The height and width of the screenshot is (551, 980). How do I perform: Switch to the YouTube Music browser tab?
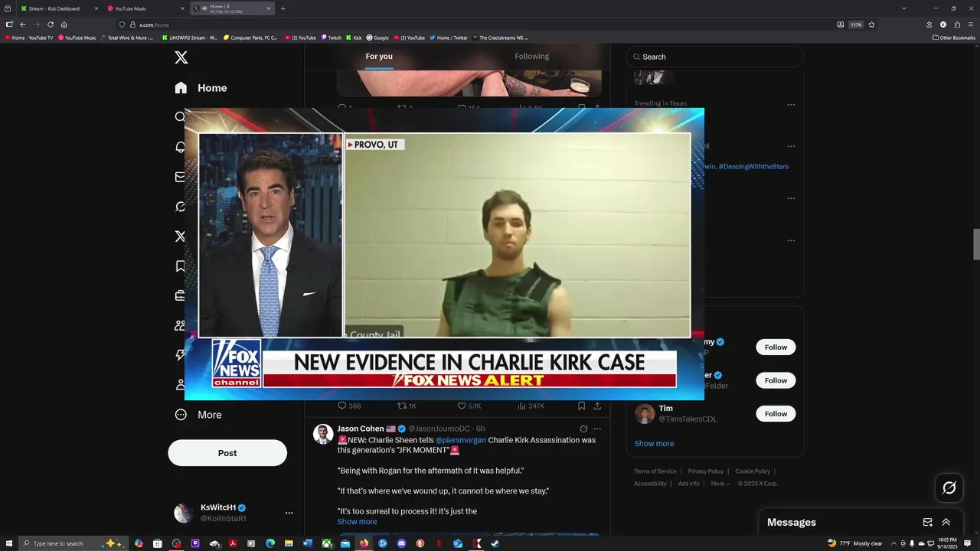145,8
